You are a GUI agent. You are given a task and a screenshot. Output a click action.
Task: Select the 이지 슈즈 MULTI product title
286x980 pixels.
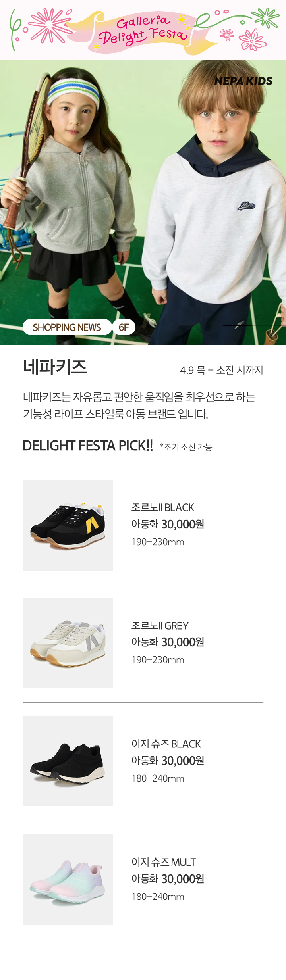pos(165,862)
